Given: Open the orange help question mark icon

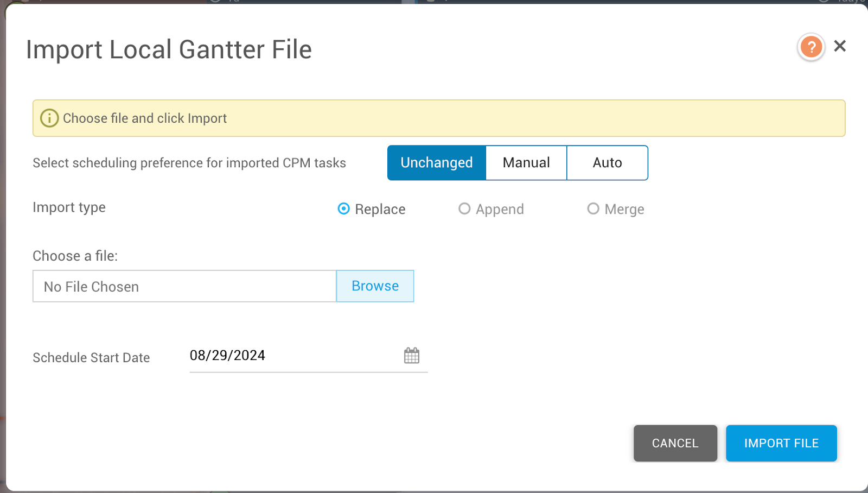Looking at the screenshot, I should point(811,47).
